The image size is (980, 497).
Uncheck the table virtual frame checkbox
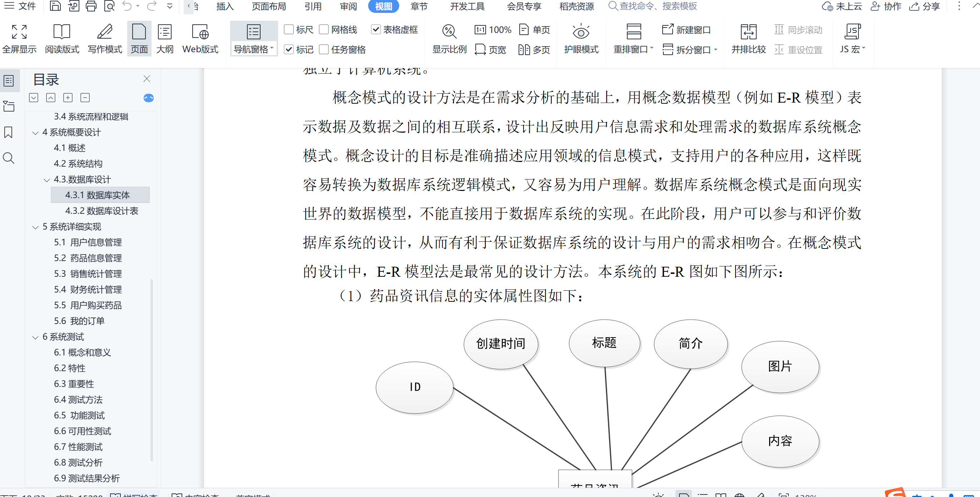point(376,30)
